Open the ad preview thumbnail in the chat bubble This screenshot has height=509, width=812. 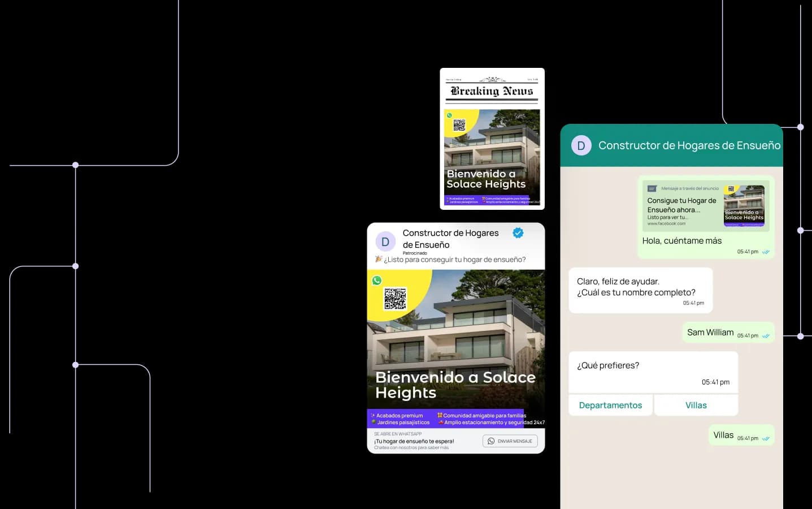click(744, 206)
